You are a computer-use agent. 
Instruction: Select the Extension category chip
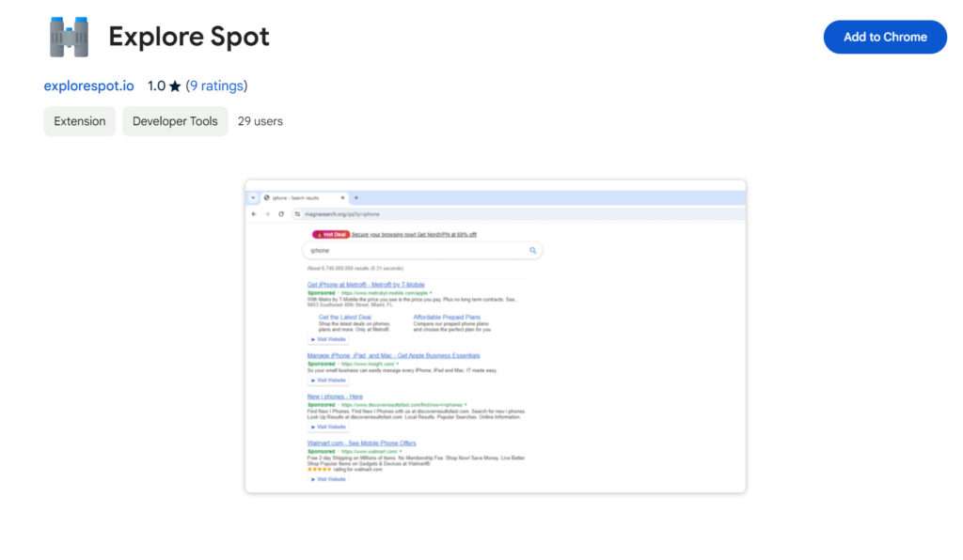click(x=79, y=121)
